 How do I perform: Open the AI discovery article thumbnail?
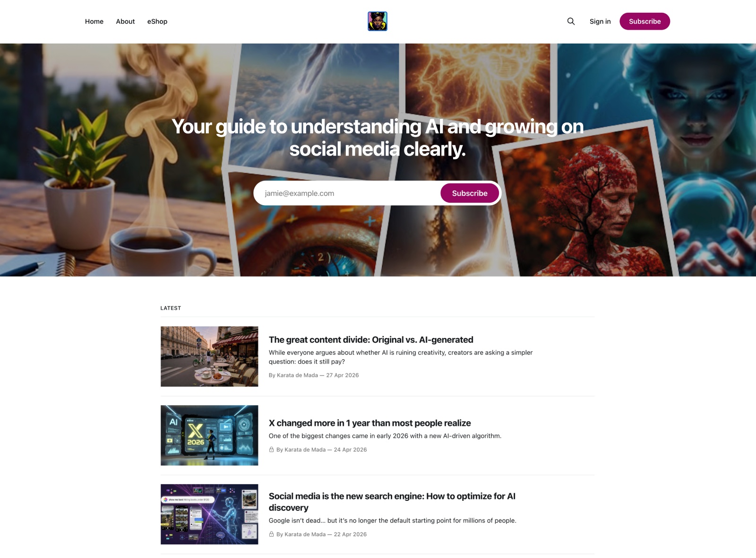(209, 514)
